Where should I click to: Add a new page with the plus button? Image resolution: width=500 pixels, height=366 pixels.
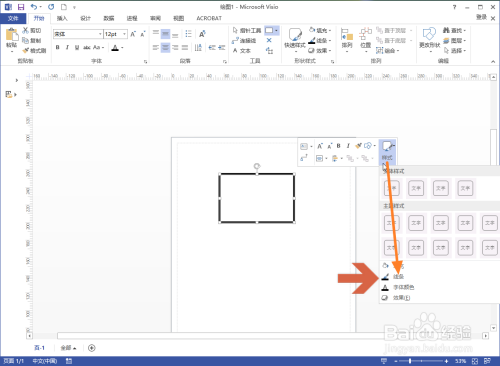tap(92, 348)
